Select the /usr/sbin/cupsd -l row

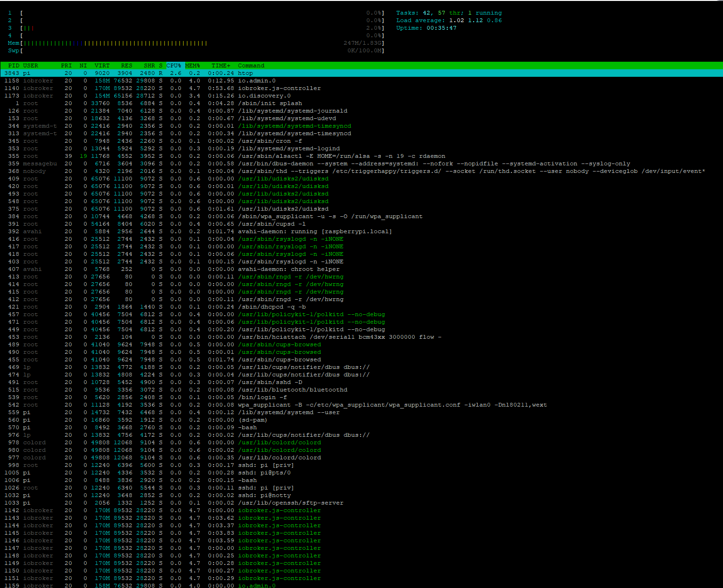[361, 224]
